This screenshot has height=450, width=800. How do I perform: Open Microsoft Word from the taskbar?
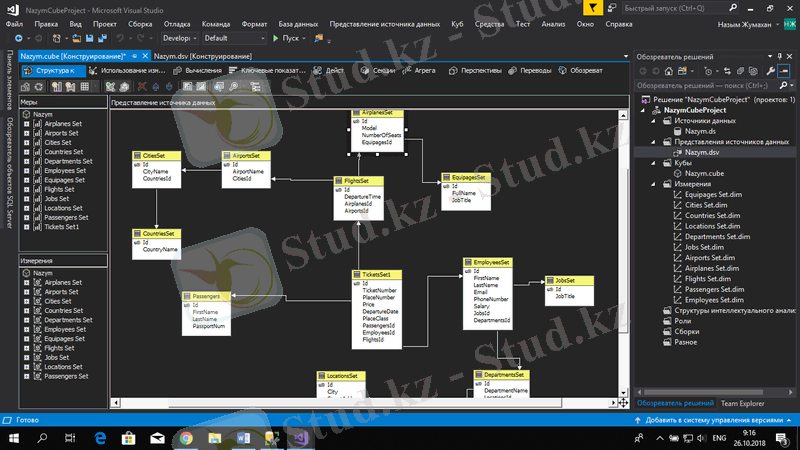coord(243,438)
